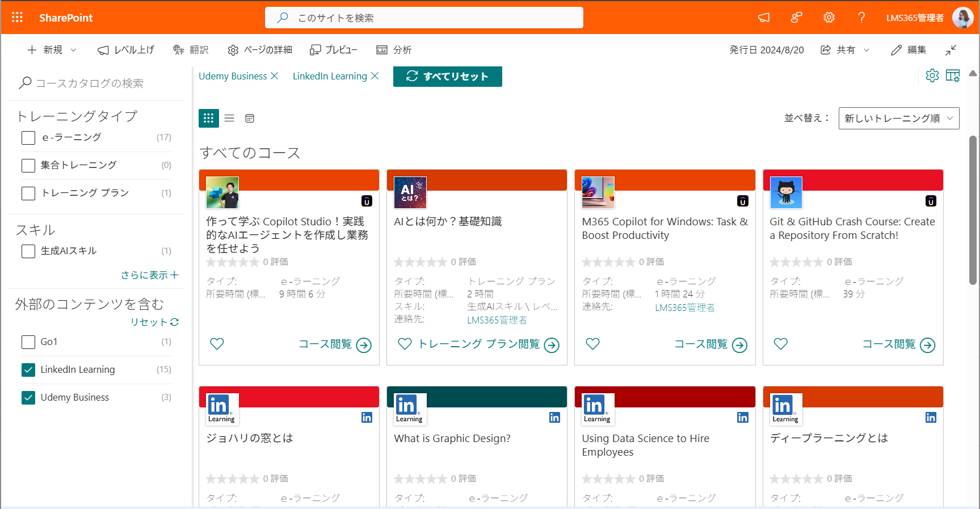Viewport: 980px width, 509px height.
Task: Open the Git & GitHub course thumbnail
Action: (x=786, y=192)
